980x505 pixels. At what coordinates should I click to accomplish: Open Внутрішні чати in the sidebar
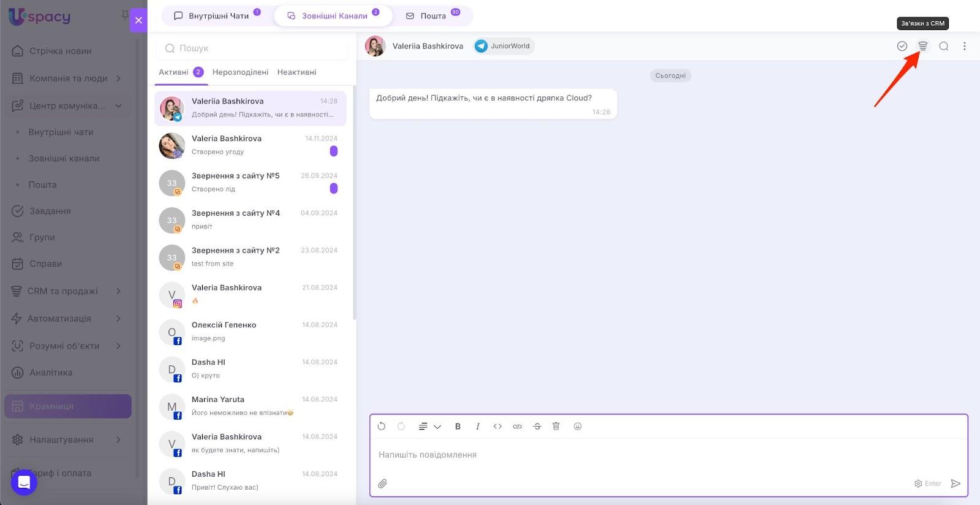click(61, 132)
